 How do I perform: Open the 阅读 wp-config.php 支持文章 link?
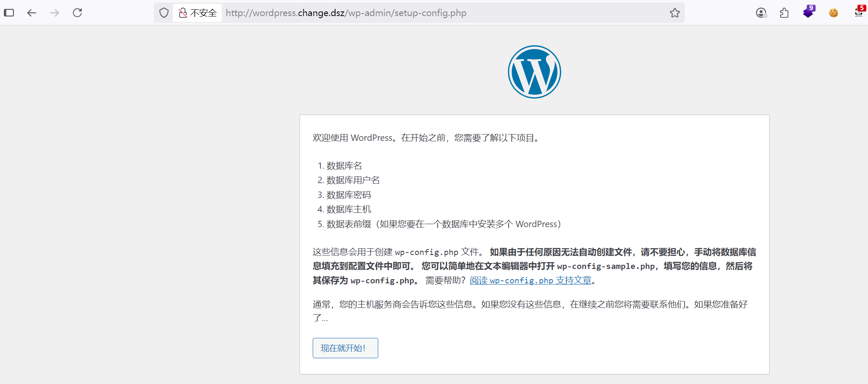coord(530,280)
